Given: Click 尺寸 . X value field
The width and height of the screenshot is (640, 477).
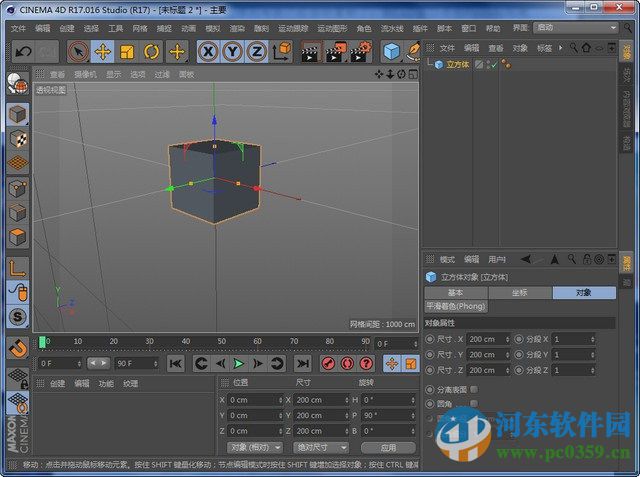Looking at the screenshot, I should (x=486, y=339).
